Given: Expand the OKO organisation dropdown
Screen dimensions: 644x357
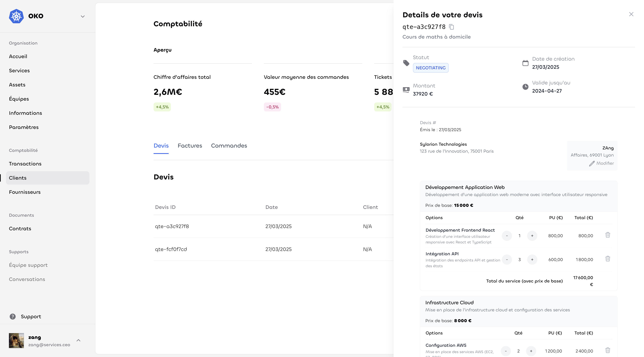Looking at the screenshot, I should [x=83, y=17].
